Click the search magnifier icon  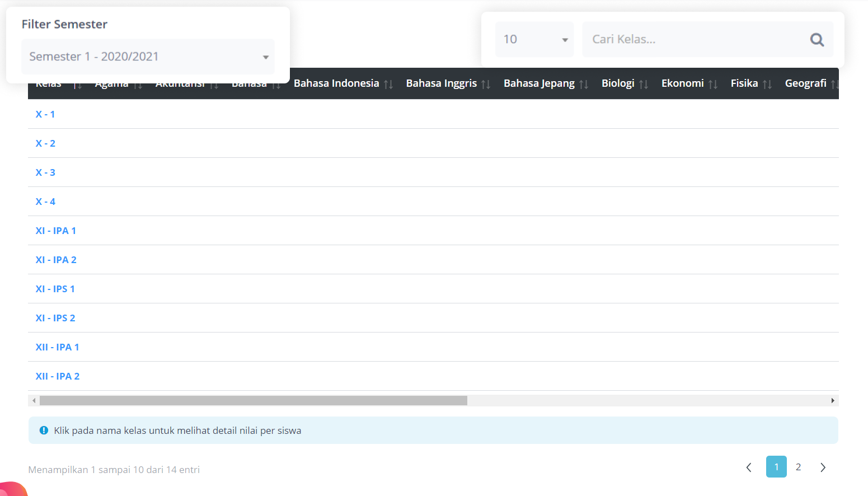[x=817, y=40]
